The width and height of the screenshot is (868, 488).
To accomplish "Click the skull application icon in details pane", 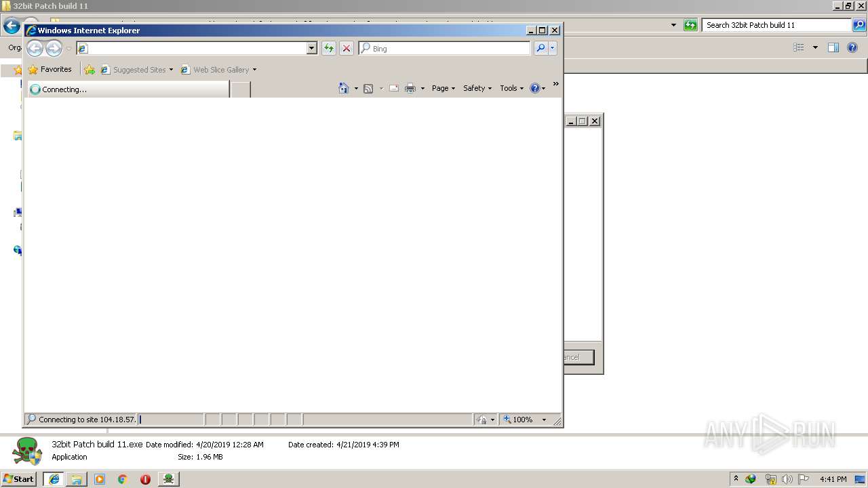I will (x=28, y=451).
